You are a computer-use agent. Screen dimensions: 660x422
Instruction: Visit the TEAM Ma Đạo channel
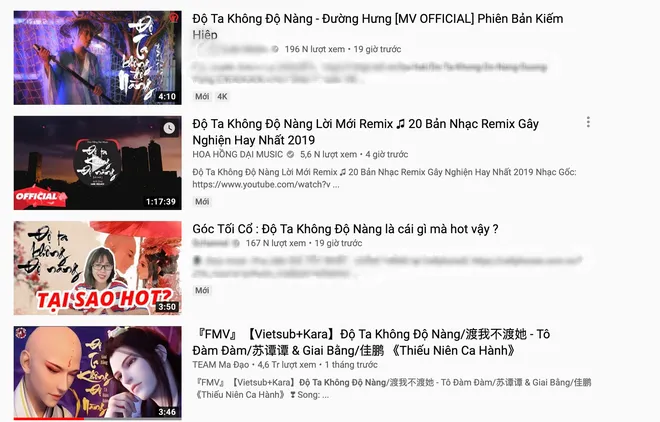coord(221,365)
